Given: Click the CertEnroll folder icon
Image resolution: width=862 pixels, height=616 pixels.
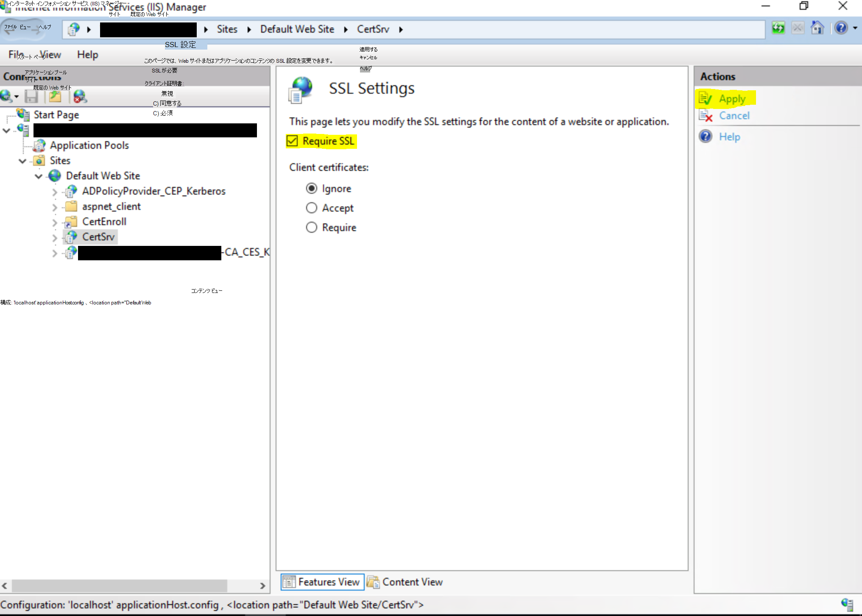Looking at the screenshot, I should click(70, 221).
